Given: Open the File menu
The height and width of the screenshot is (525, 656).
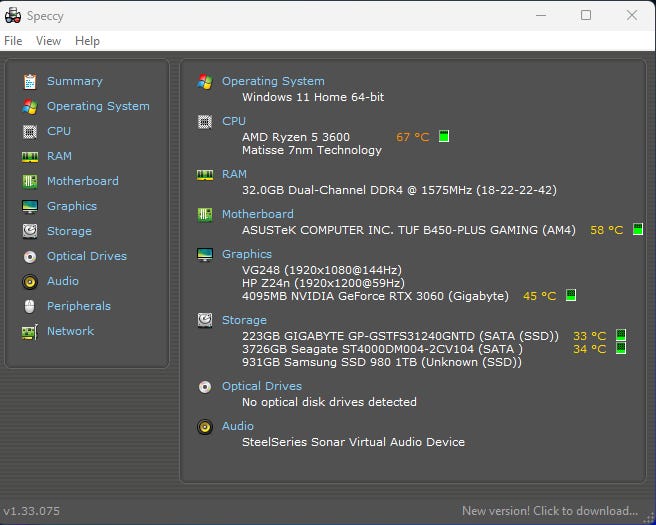Looking at the screenshot, I should 13,41.
